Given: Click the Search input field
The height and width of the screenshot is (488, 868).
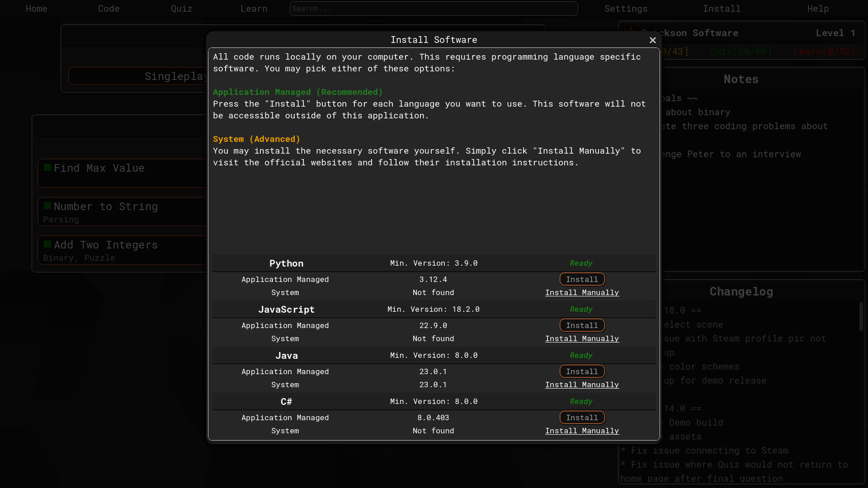Looking at the screenshot, I should tap(434, 9).
